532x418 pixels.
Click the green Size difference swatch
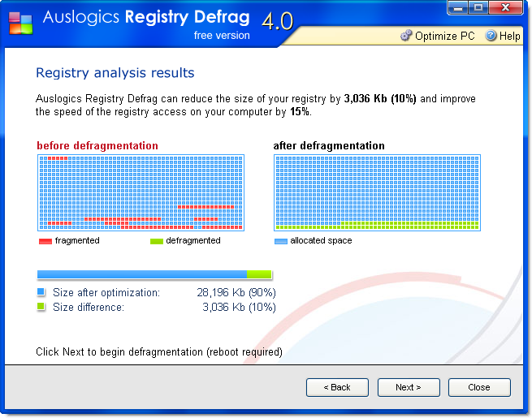tap(41, 306)
